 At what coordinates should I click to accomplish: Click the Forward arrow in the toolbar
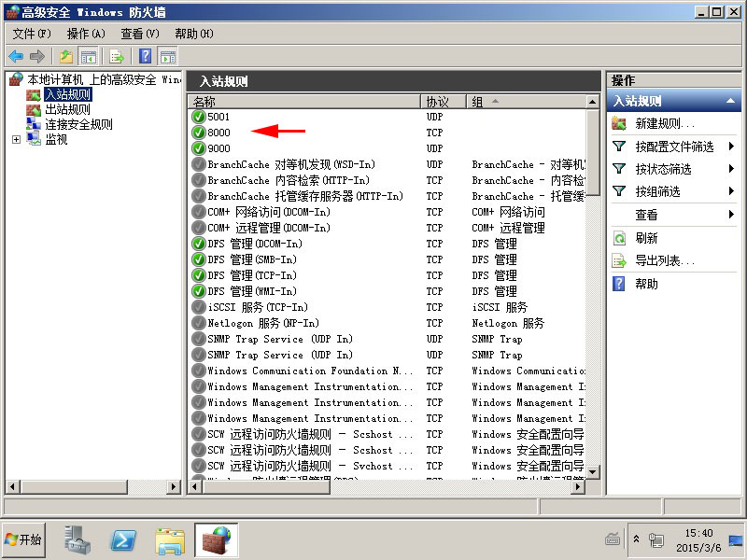(37, 57)
